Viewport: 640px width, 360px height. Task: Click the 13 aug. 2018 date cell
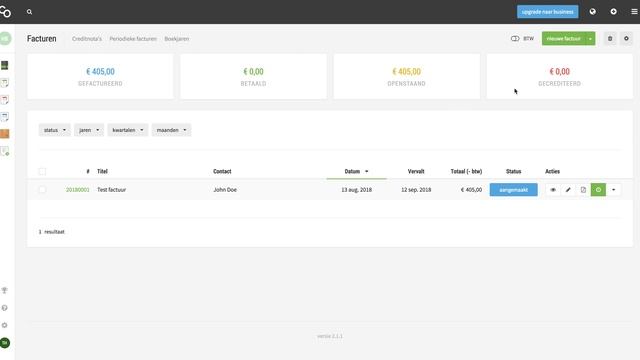click(357, 190)
